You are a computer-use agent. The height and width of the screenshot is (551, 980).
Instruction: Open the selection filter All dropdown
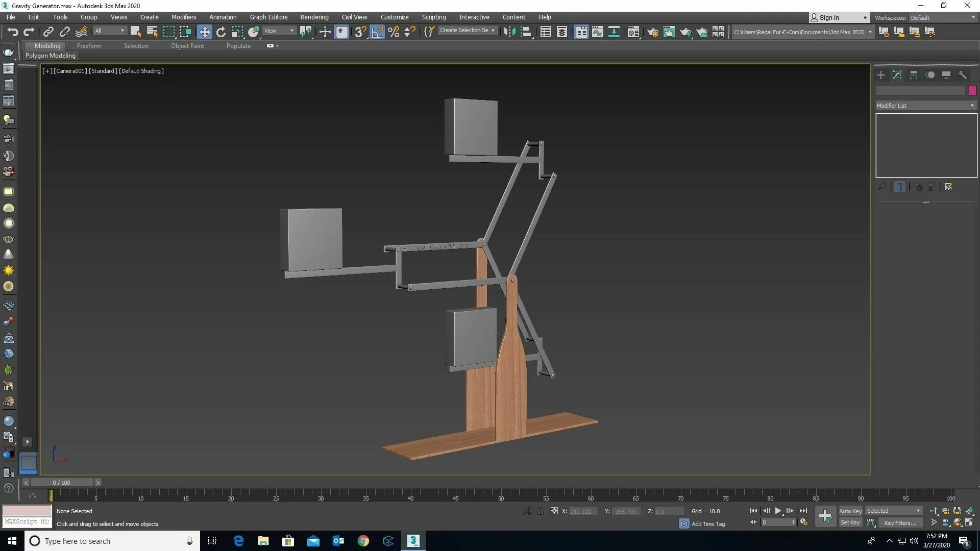click(109, 31)
